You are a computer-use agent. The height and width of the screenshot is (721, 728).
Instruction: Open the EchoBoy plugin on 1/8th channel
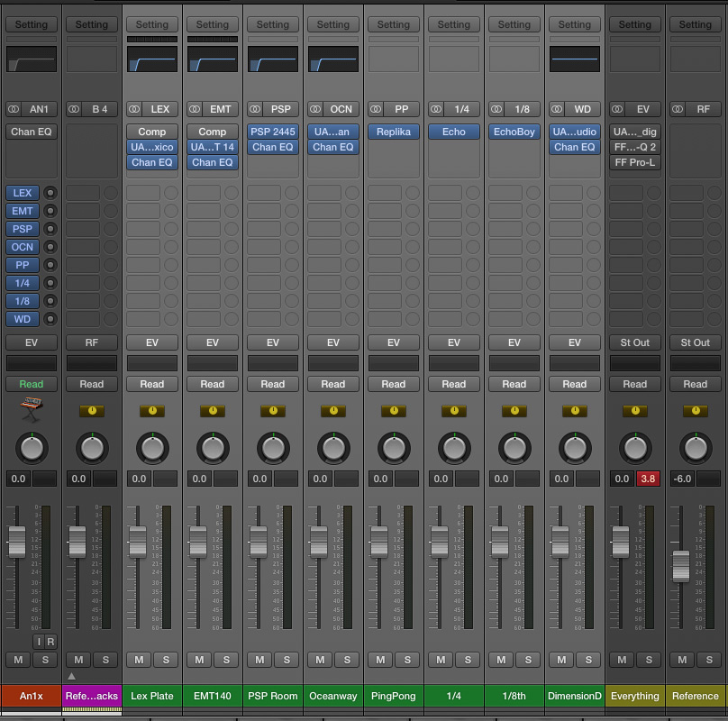pyautogui.click(x=514, y=132)
